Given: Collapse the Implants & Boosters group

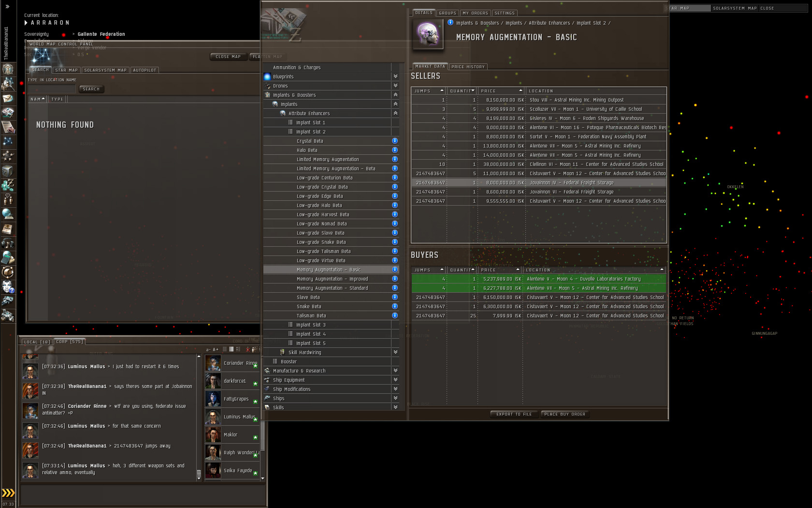Looking at the screenshot, I should pyautogui.click(x=395, y=95).
